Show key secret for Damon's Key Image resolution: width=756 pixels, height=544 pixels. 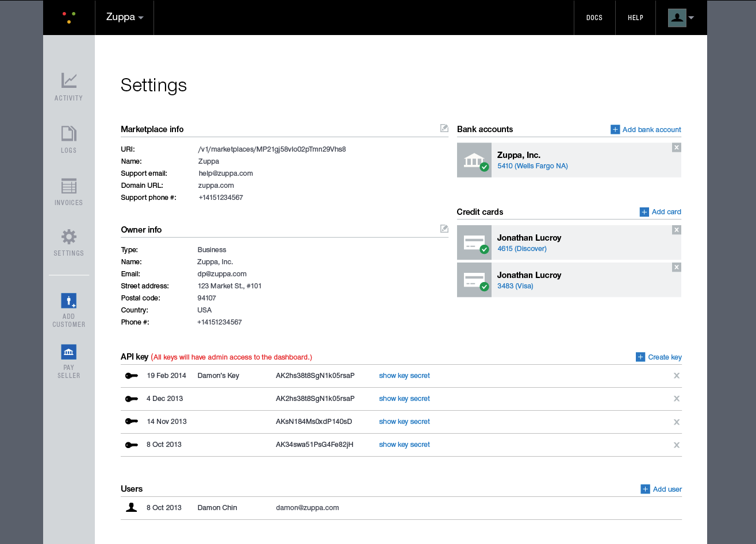click(x=405, y=376)
